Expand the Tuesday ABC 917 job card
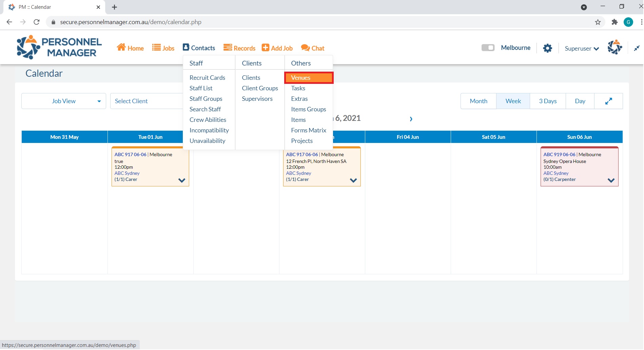This screenshot has height=350, width=644. pyautogui.click(x=182, y=180)
